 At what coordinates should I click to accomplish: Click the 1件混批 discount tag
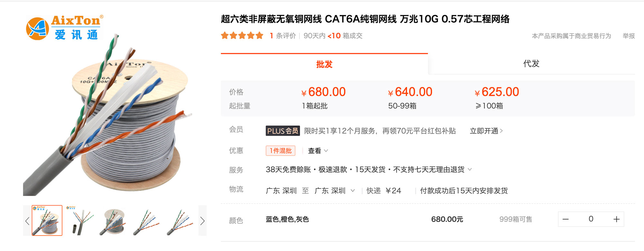280,151
